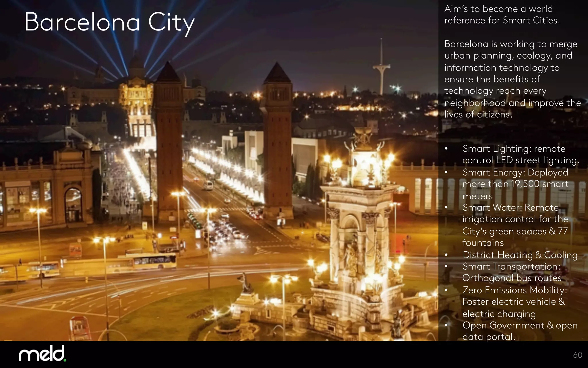Click the 'data portal.' line
588x368 pixels.
click(489, 337)
